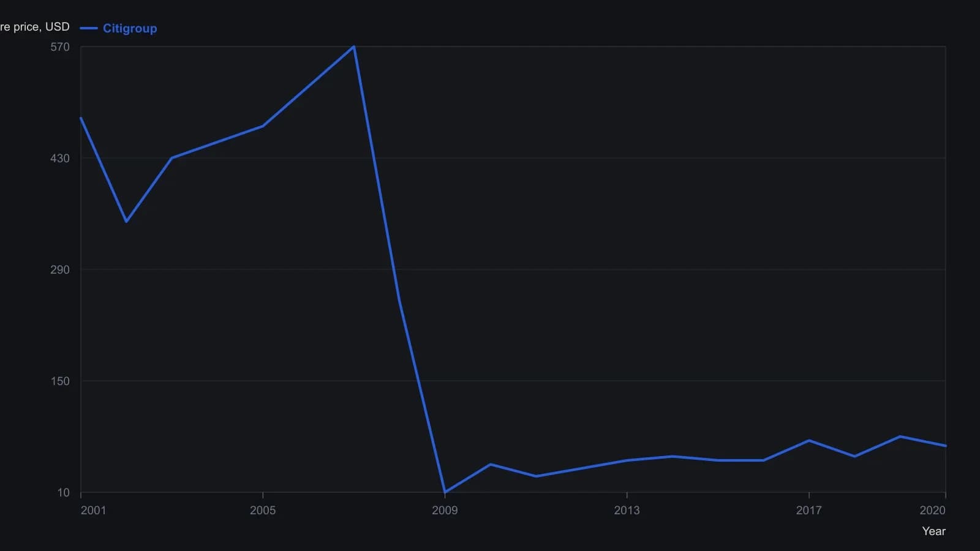
Task: Click the 10 y-axis label
Action: [x=64, y=493]
